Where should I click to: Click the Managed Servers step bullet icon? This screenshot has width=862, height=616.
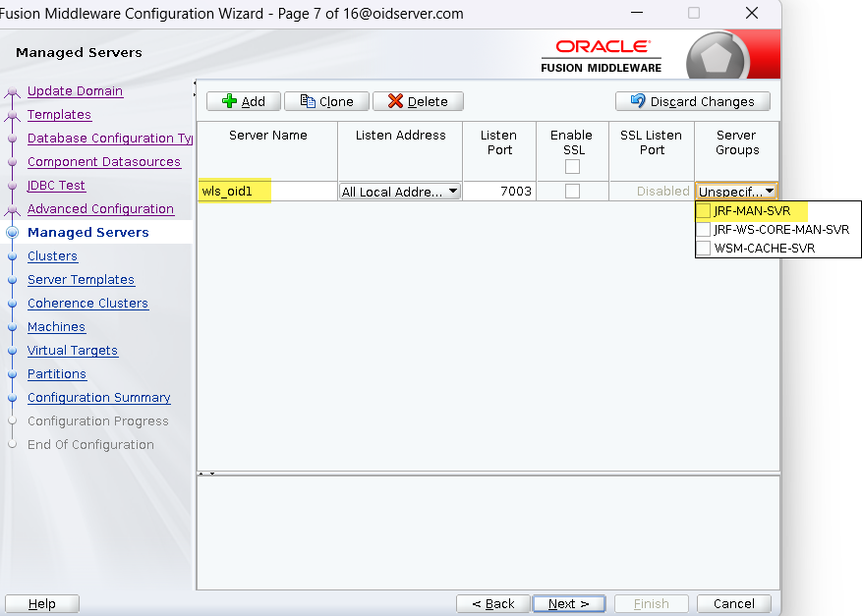(x=13, y=233)
